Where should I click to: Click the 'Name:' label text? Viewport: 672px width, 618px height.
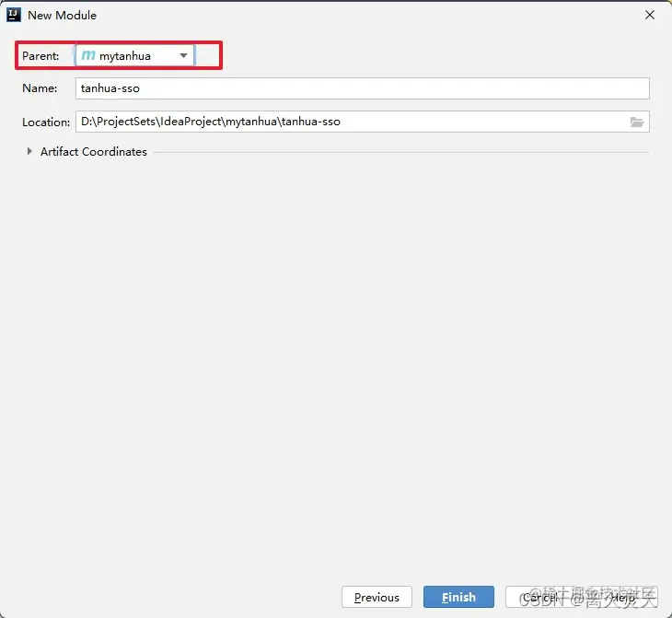[40, 88]
